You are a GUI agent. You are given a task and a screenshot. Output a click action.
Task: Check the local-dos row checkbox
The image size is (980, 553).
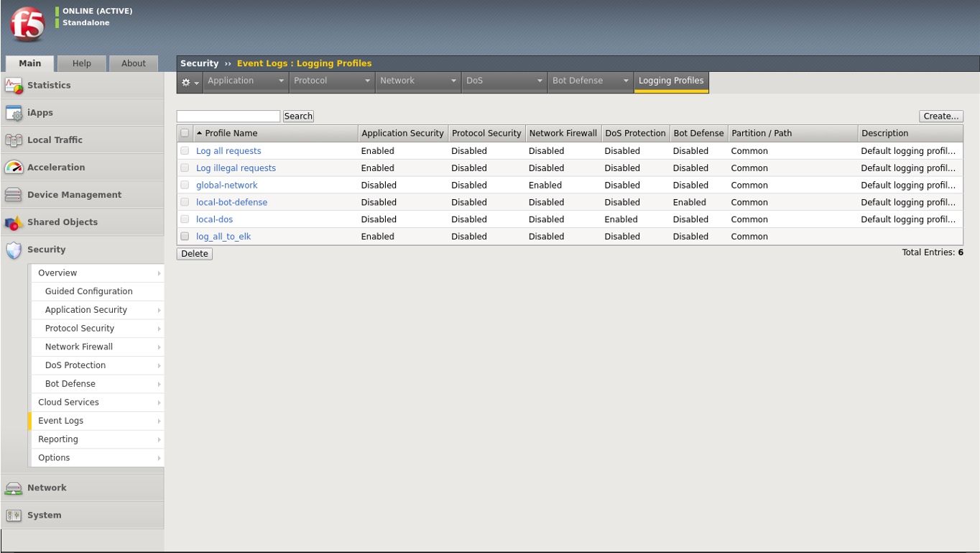[x=185, y=219]
